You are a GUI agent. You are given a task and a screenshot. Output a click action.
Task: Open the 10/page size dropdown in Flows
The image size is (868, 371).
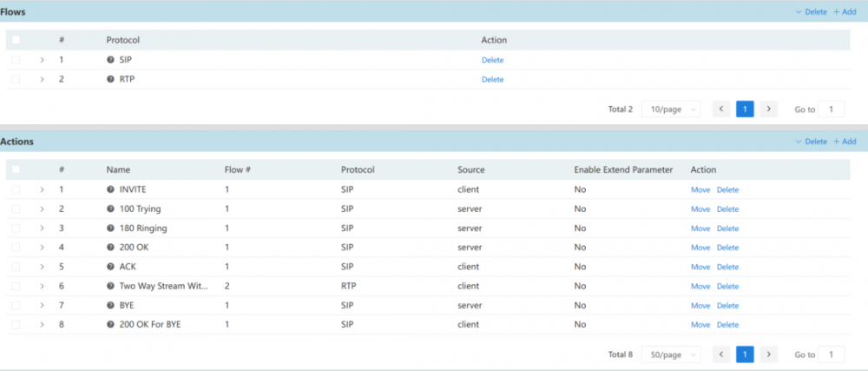(x=671, y=109)
